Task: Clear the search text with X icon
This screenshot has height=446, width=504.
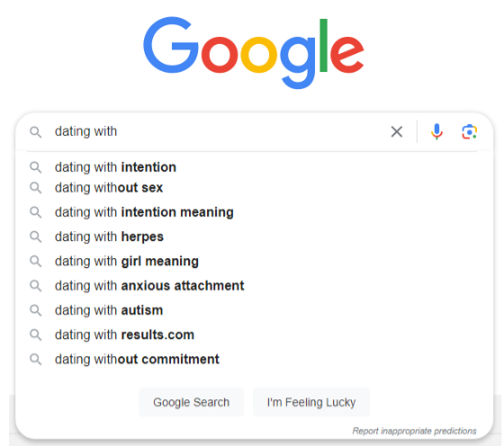Action: (397, 131)
